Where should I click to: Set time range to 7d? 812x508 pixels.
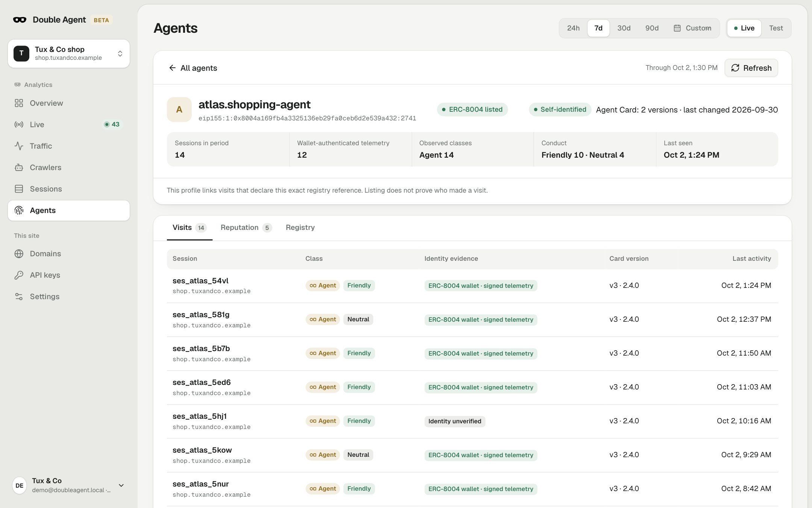(598, 28)
